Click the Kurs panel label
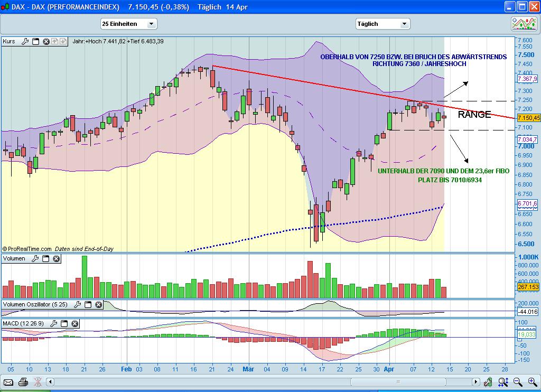 point(9,41)
